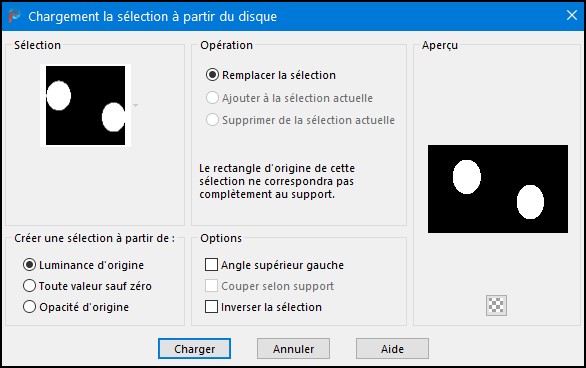
Task: Enable Angle supérieur gauche checkbox
Action: [211, 265]
